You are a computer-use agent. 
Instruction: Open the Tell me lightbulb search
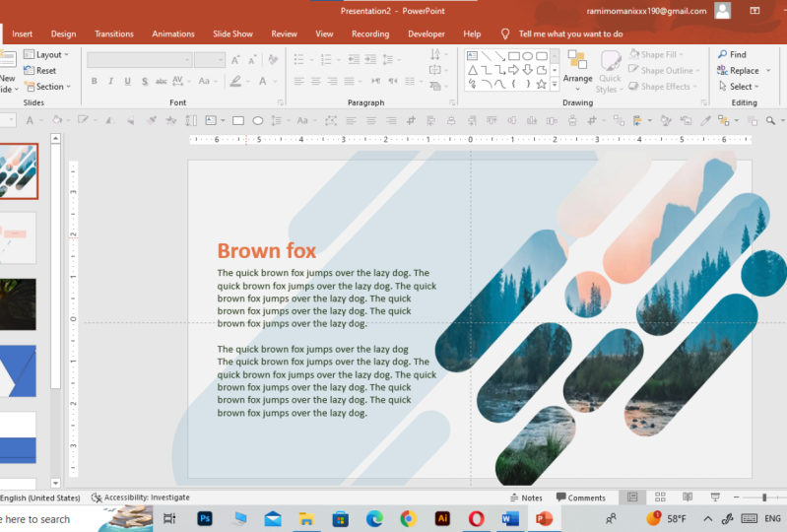click(x=505, y=34)
